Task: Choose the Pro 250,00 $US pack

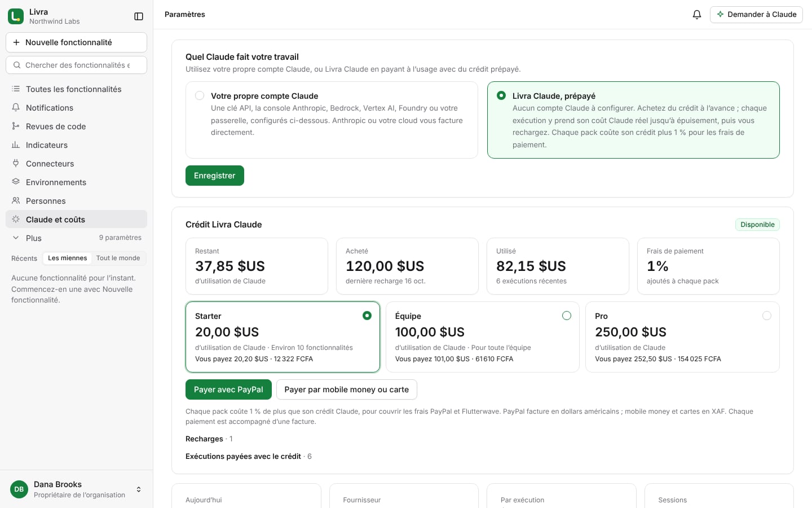Action: click(x=682, y=337)
